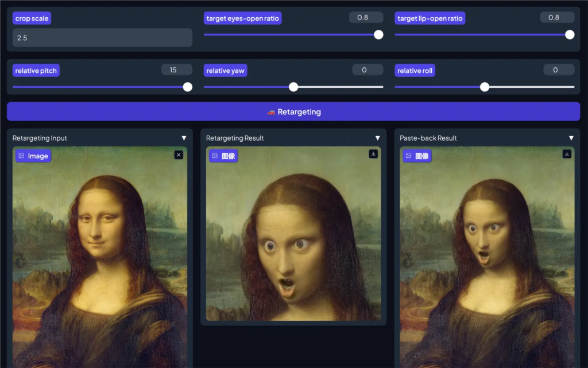Edit the eyes-open ratio value box

(366, 17)
